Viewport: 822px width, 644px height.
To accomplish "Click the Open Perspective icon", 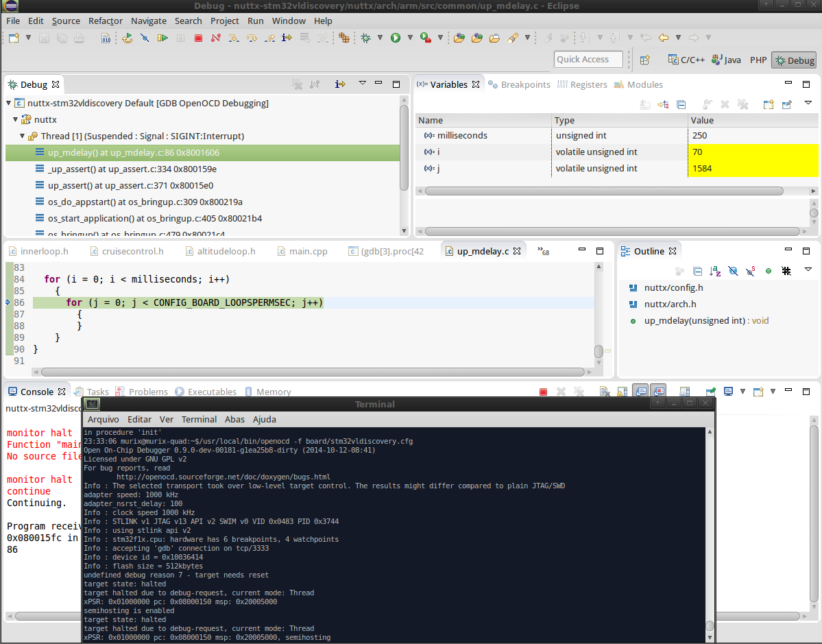I will click(x=645, y=60).
